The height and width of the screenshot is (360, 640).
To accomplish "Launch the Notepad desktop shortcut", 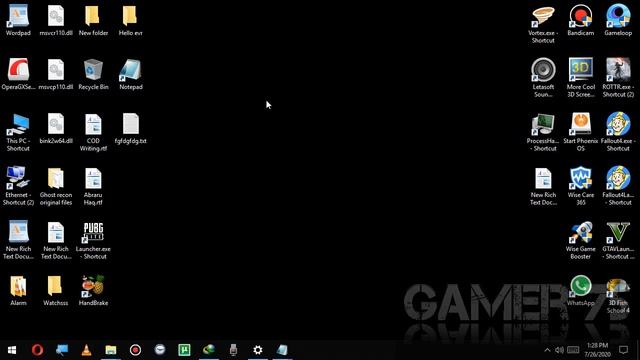I will 131,74.
